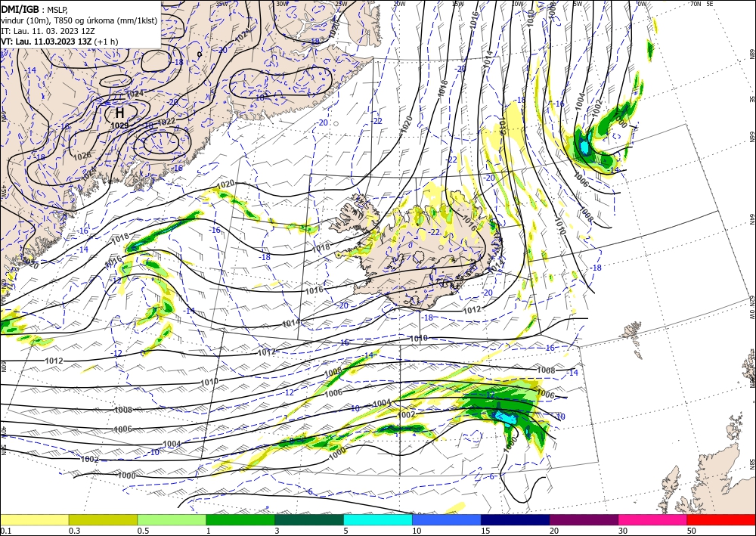This screenshot has width=756, height=536.
Task: Click the 15 legend scale label
Action: coord(485,531)
